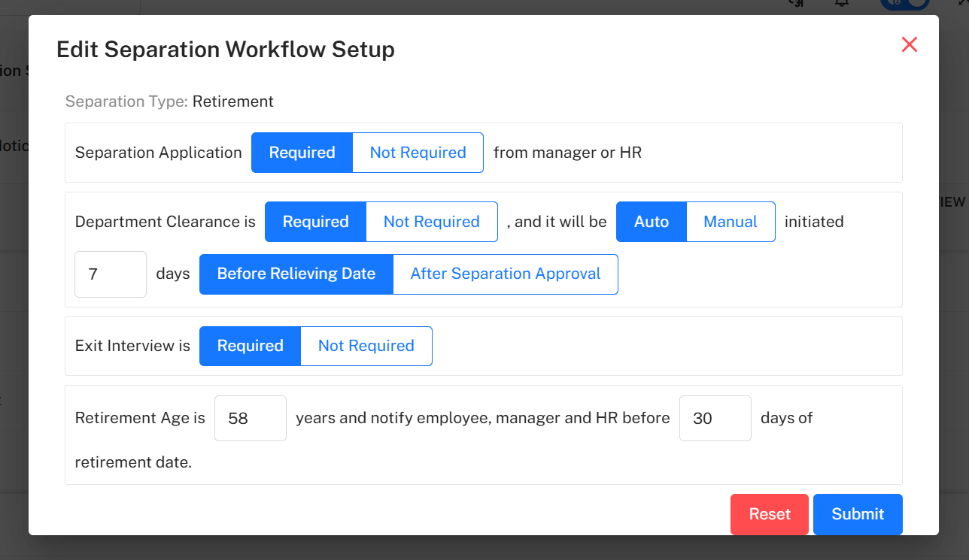Viewport: 969px width, 560px height.
Task: Open the notifications bell icon
Action: pos(842,3)
